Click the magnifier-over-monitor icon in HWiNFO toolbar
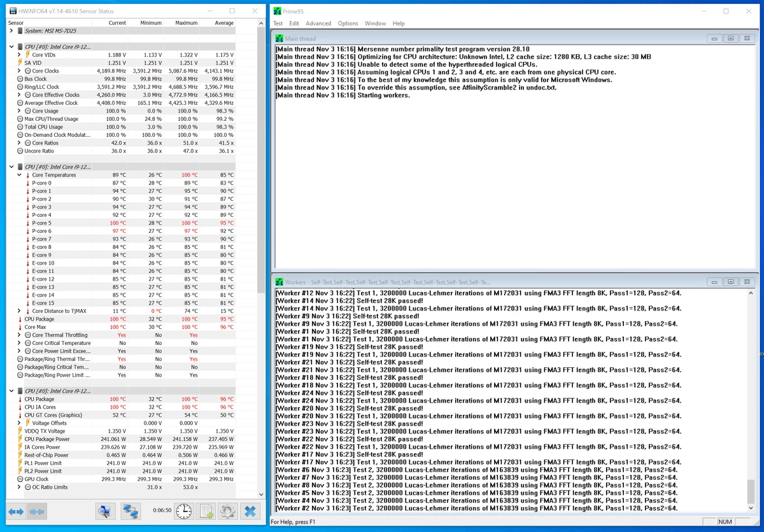 coord(106,511)
